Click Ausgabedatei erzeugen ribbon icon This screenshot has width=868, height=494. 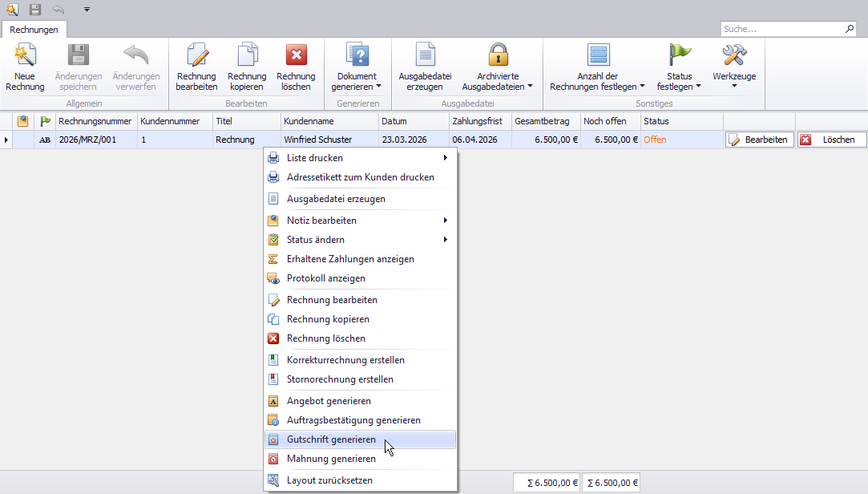425,56
